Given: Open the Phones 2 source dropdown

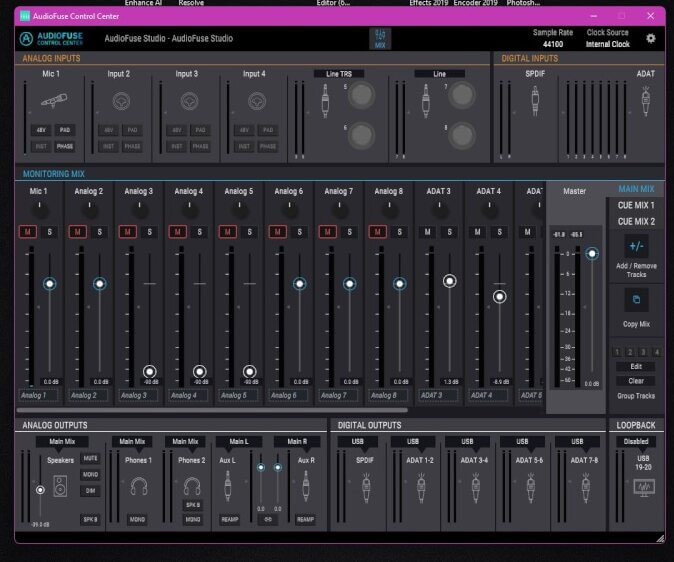Looking at the screenshot, I should click(x=185, y=442).
